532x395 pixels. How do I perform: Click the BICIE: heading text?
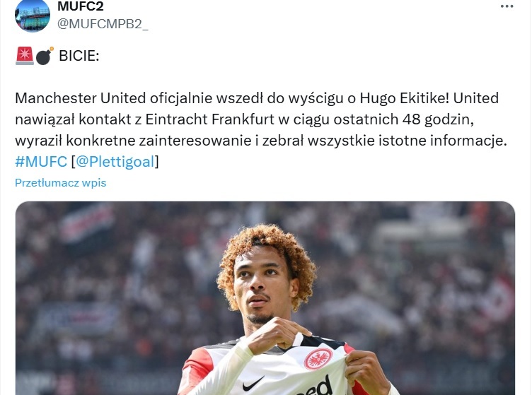tap(79, 56)
